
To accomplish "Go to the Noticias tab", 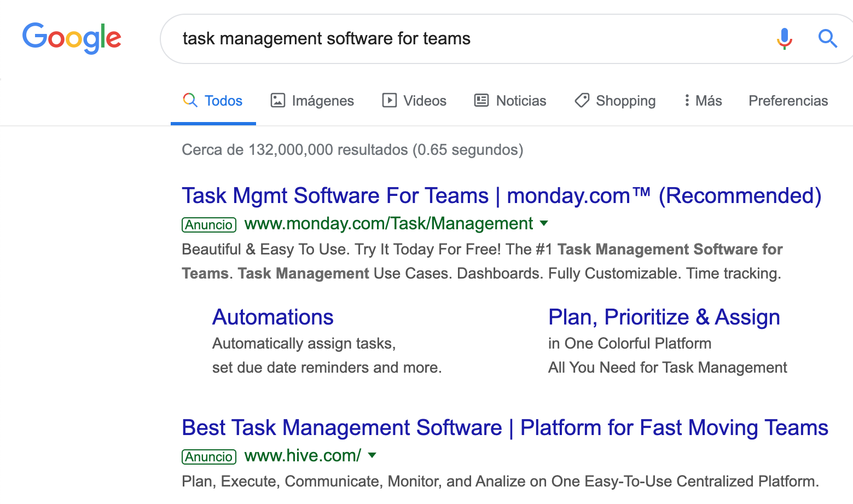I will (510, 101).
